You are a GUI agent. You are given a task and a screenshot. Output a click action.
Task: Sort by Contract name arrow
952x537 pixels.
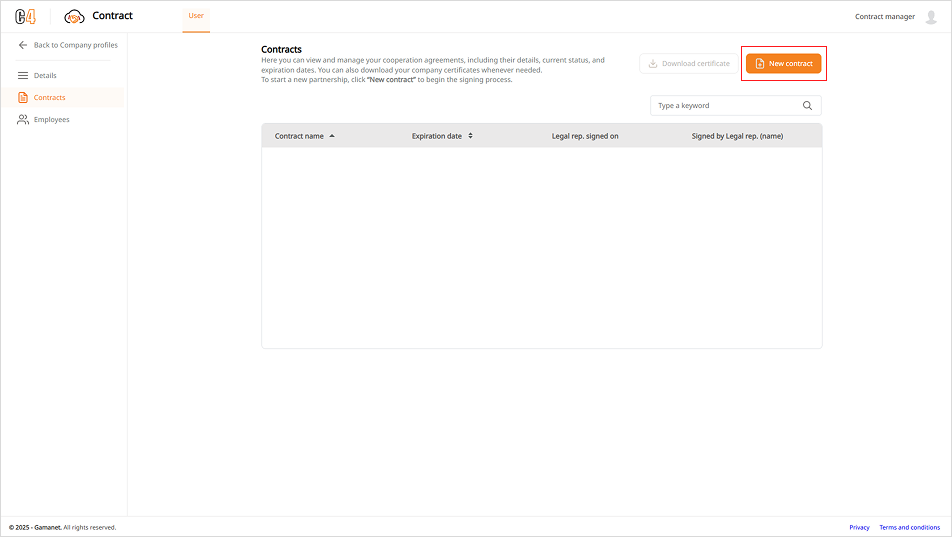pyautogui.click(x=332, y=136)
